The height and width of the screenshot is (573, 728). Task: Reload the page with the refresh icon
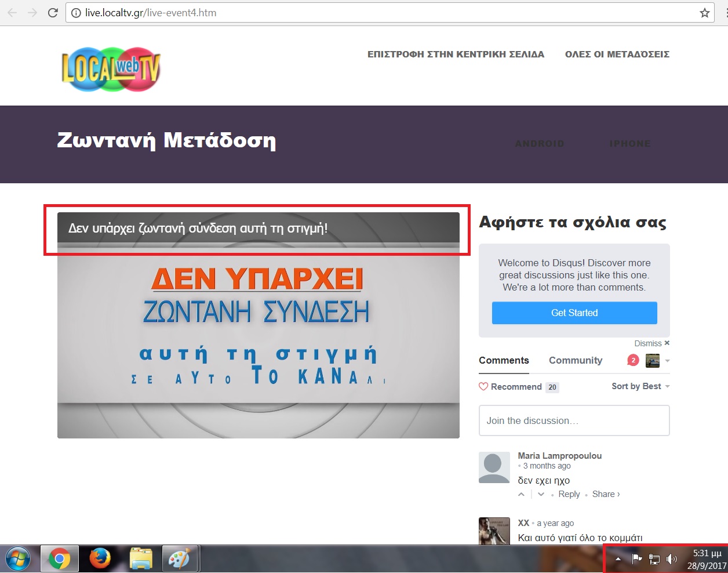[x=53, y=13]
